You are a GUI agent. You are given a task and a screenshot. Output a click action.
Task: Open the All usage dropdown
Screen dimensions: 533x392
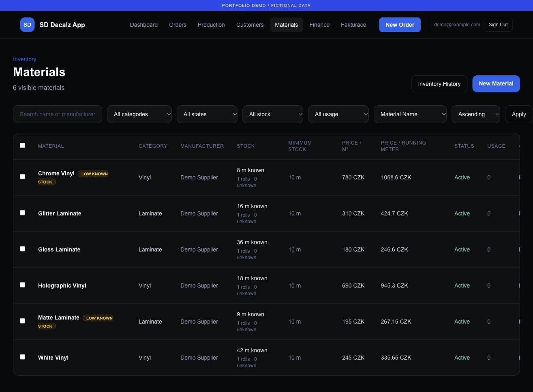tap(338, 114)
